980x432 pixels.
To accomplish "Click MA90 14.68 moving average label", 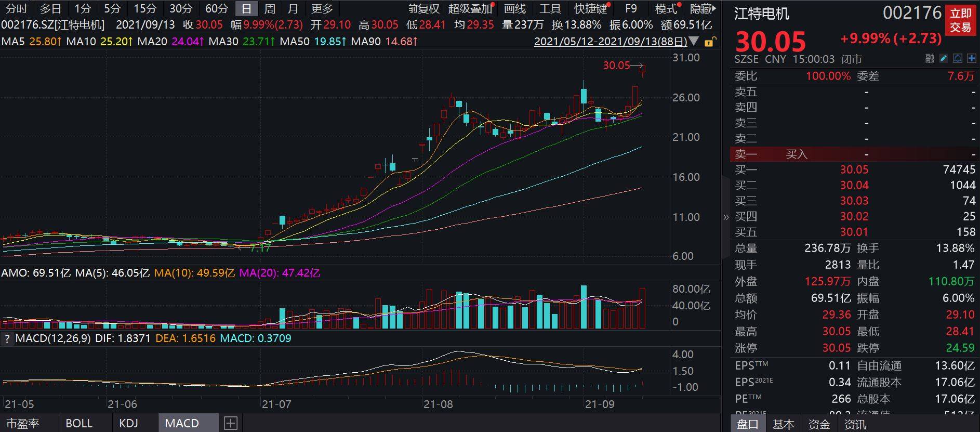I will [384, 41].
